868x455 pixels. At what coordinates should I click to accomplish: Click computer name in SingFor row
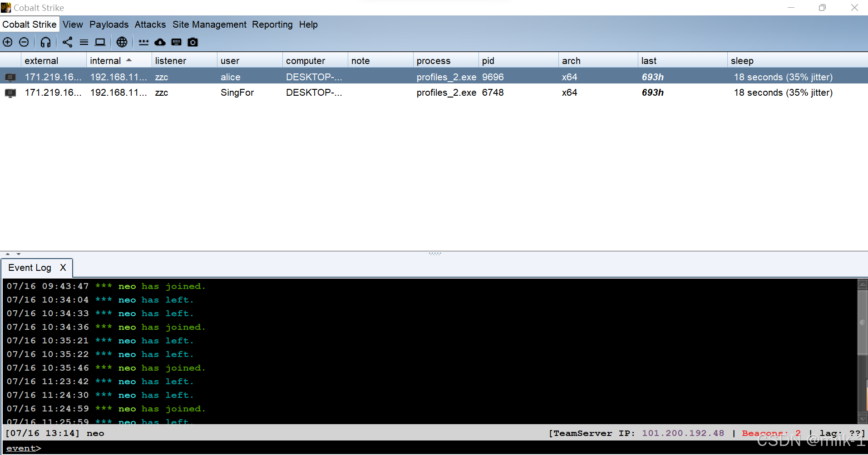(314, 93)
